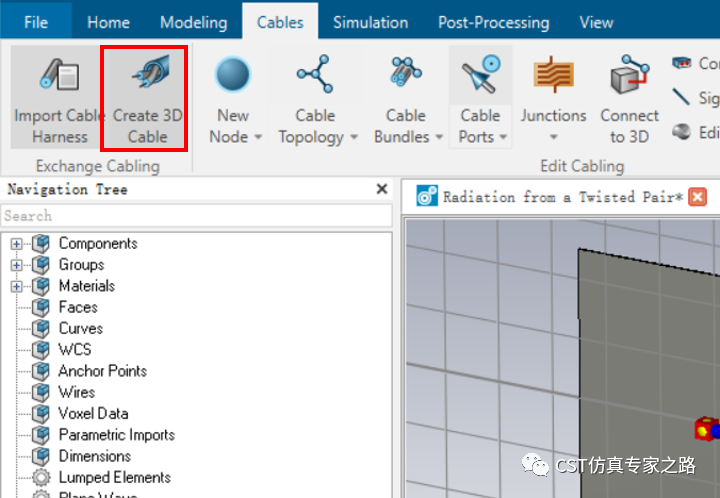The image size is (720, 498).
Task: Close the Navigation Tree panel
Action: point(381,189)
